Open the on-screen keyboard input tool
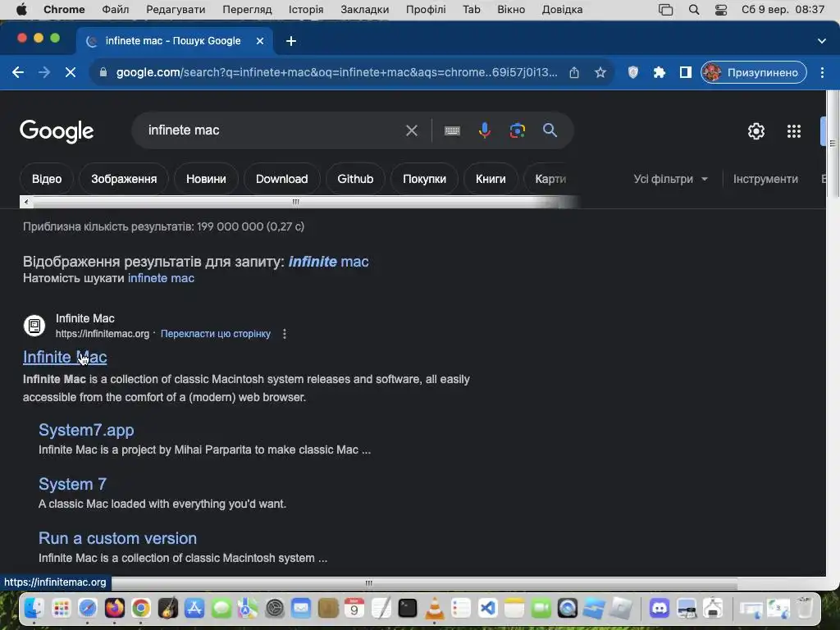The width and height of the screenshot is (840, 630). coord(452,130)
